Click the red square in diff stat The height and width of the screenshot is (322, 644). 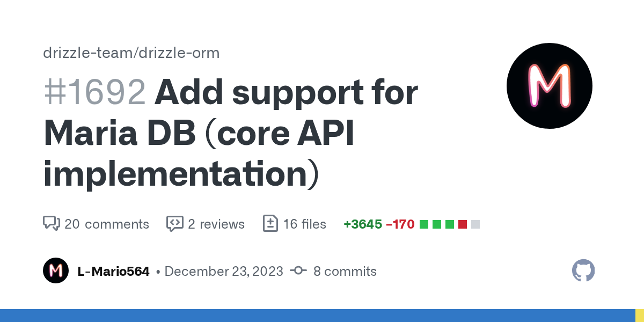point(463,224)
